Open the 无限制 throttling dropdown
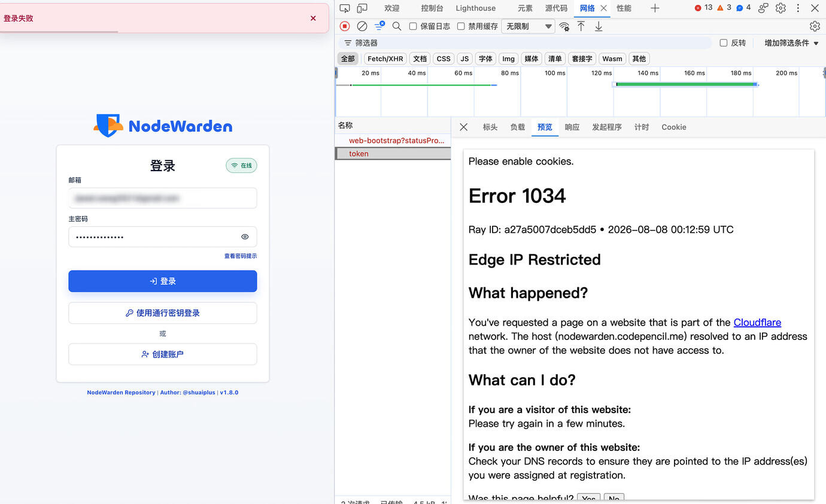This screenshot has height=504, width=826. 528,26
